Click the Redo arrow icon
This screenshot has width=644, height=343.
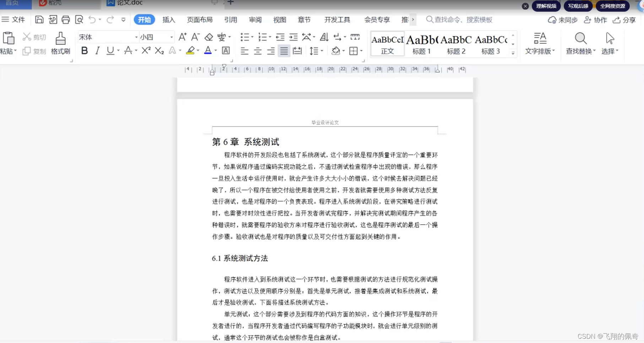coord(110,20)
